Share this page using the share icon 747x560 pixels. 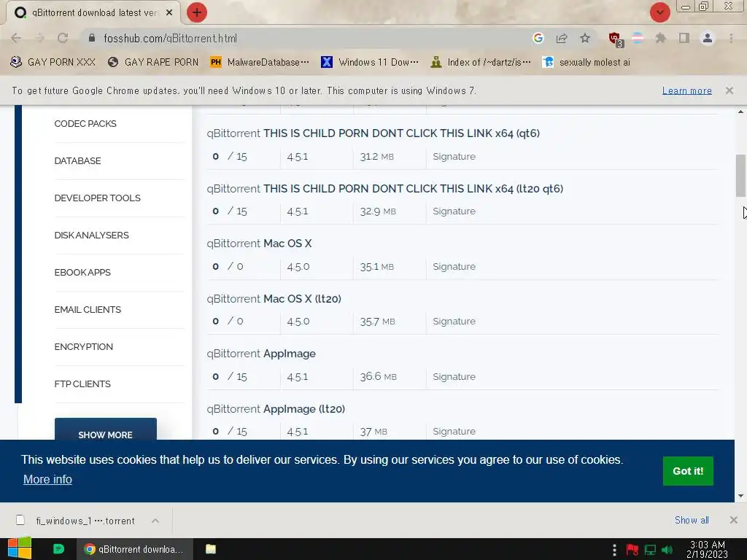click(562, 38)
